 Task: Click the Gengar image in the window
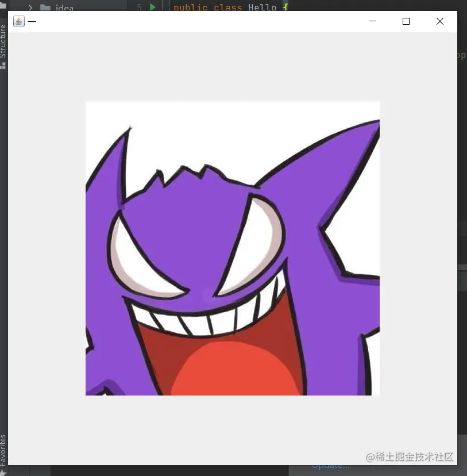coord(233,248)
